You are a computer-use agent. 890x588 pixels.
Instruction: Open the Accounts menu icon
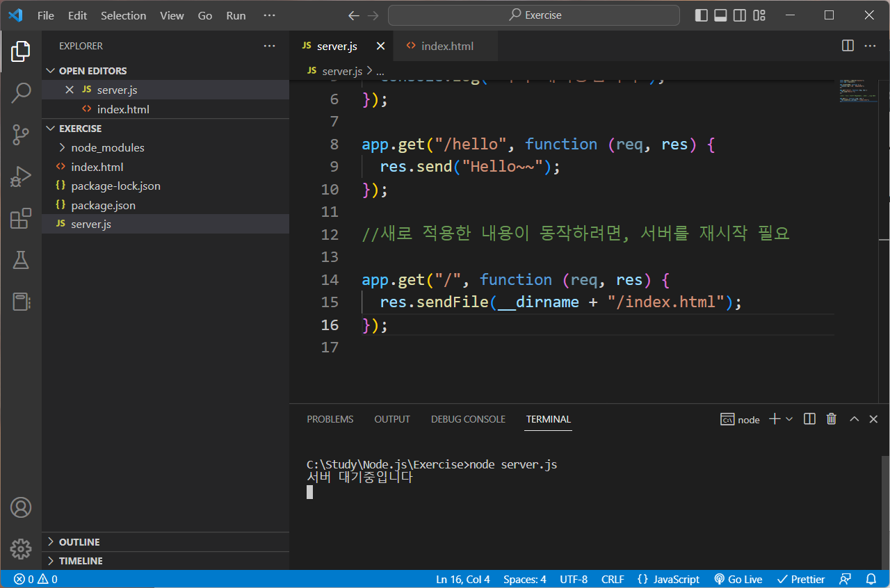tap(21, 507)
